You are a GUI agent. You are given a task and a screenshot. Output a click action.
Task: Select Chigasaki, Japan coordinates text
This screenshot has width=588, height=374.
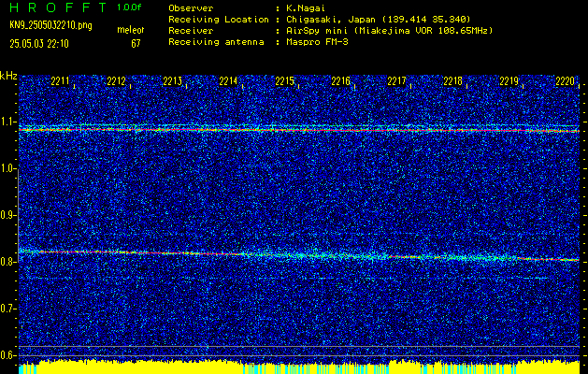pos(378,19)
